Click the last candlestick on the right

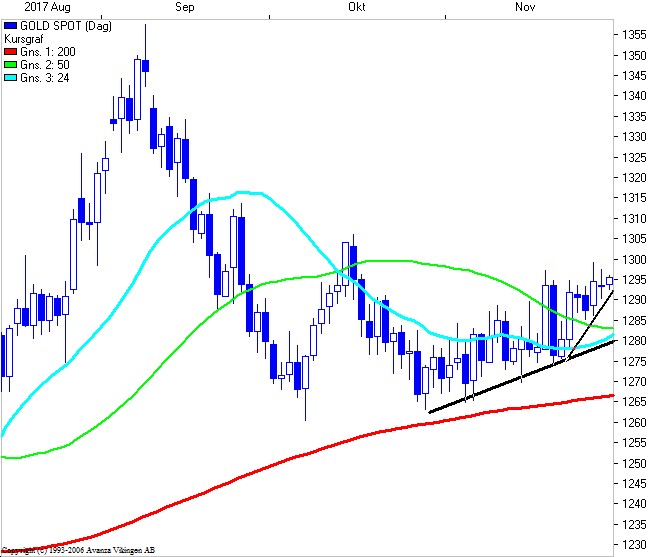609,280
